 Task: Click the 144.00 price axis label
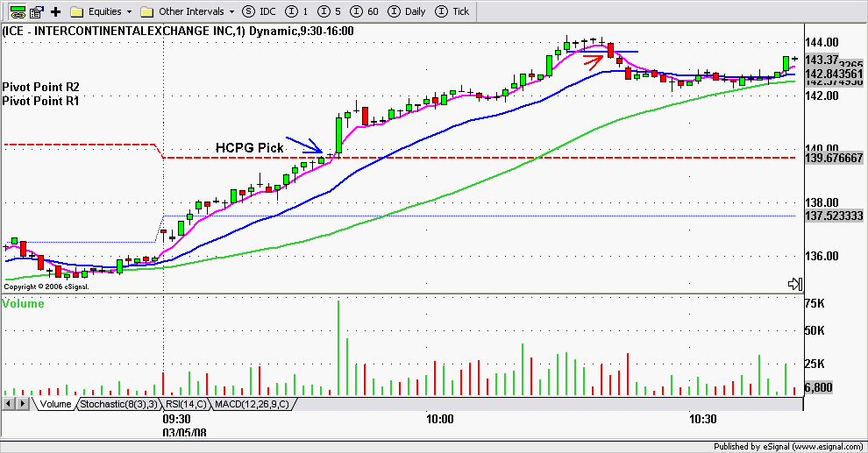(x=822, y=43)
